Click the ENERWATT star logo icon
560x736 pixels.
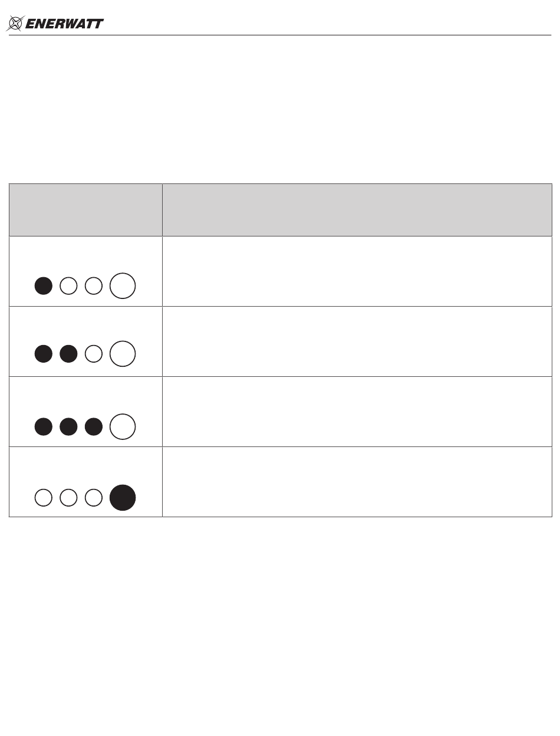point(15,24)
